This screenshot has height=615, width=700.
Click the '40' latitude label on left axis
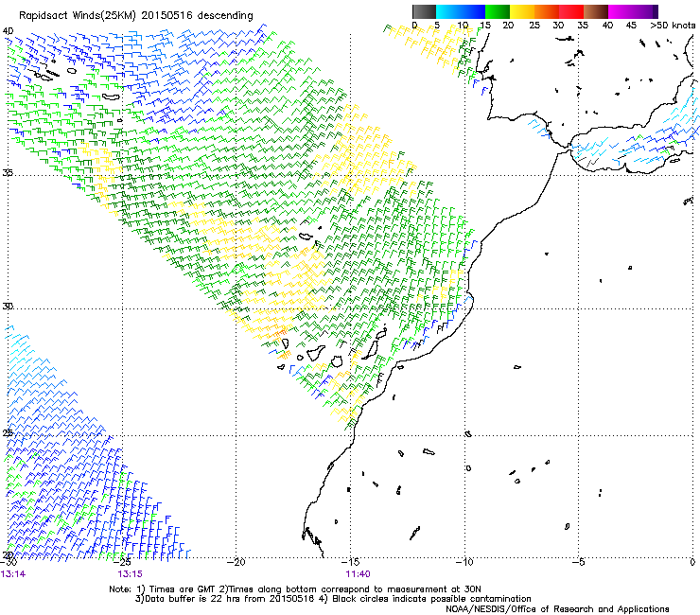8,31
